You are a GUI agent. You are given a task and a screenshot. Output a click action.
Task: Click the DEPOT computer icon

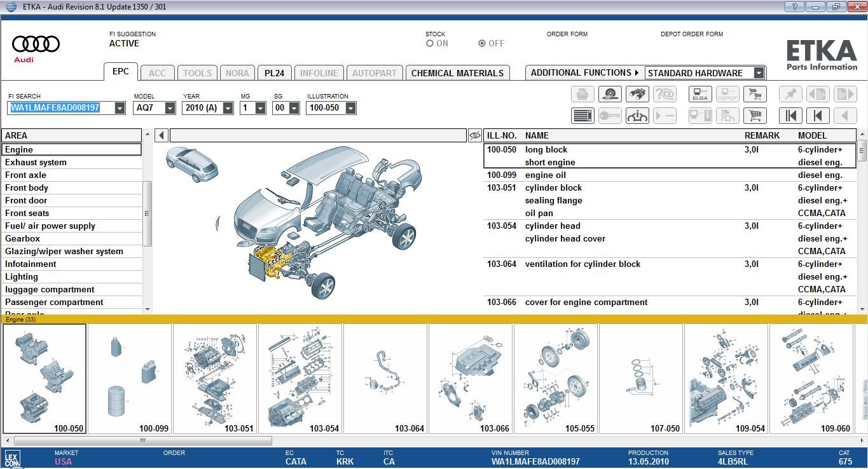(x=727, y=94)
